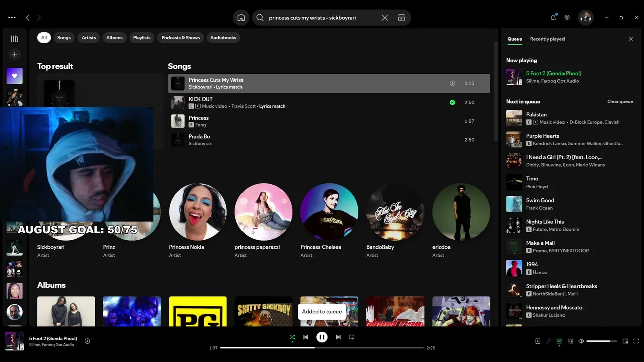644x362 pixels.
Task: Mute the volume speaker icon
Action: [x=581, y=341]
